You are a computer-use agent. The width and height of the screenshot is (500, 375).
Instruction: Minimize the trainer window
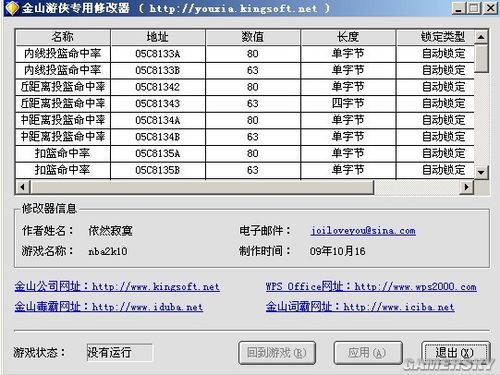[459, 8]
